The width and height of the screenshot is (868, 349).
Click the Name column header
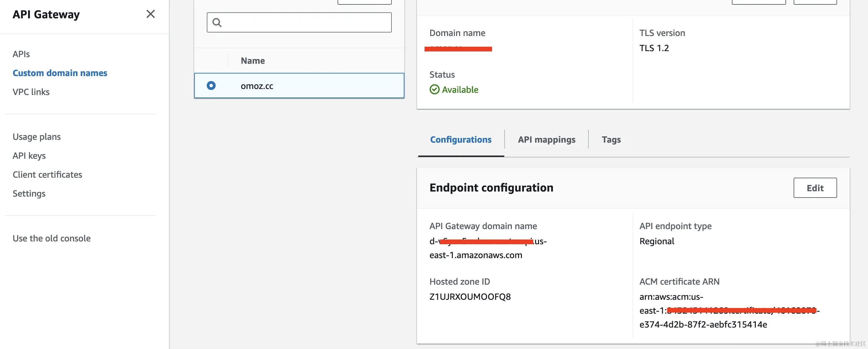pyautogui.click(x=253, y=61)
